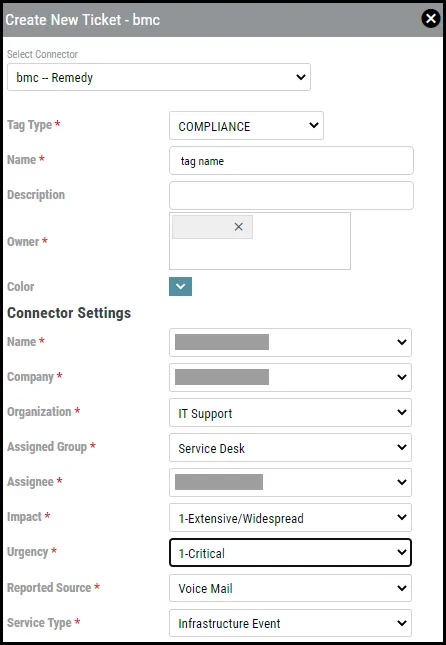This screenshot has height=645, width=446.
Task: Remove the selected owner with the X
Action: click(239, 227)
